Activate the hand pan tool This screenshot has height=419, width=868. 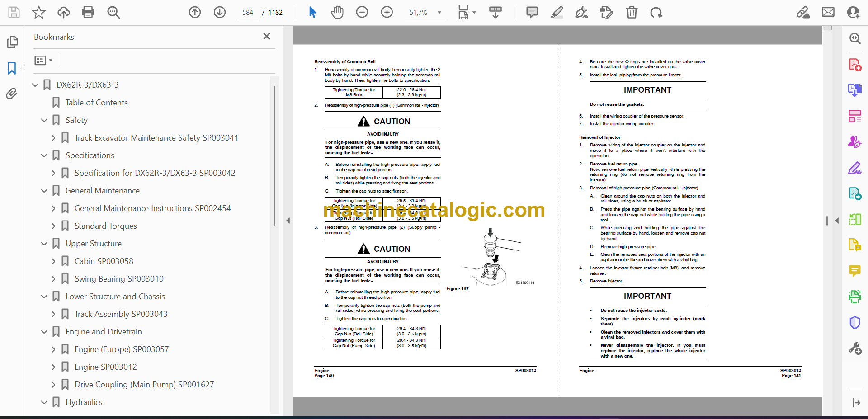point(337,12)
